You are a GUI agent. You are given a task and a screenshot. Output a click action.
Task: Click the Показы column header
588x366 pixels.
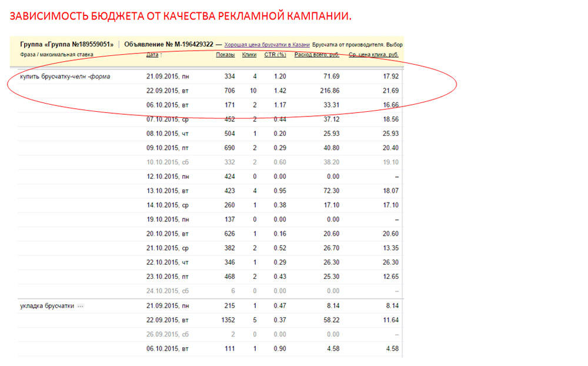point(225,55)
